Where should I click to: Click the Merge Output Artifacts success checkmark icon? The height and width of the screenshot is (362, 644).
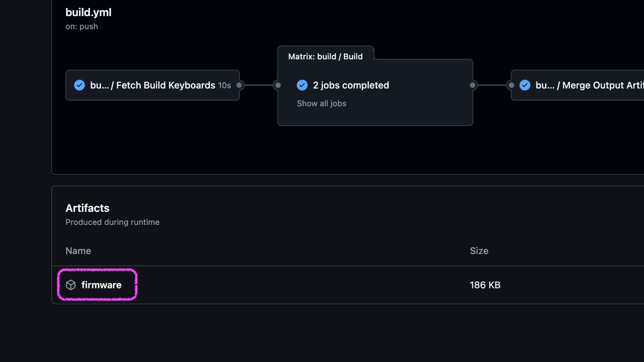[x=525, y=85]
